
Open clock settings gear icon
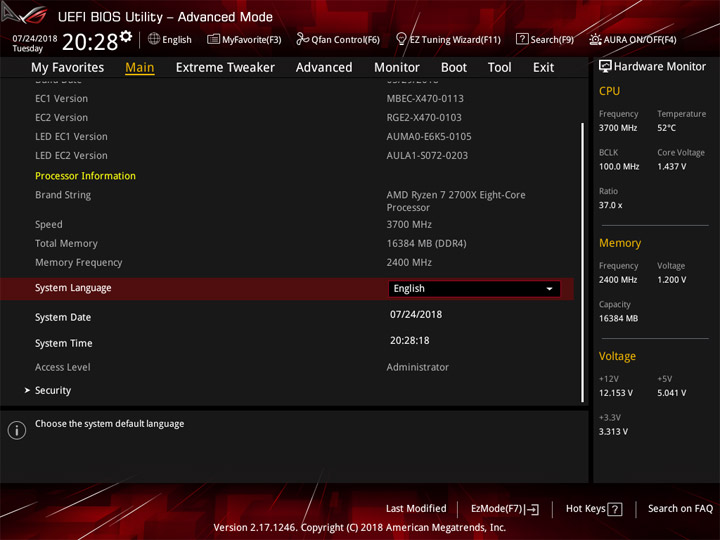(126, 36)
